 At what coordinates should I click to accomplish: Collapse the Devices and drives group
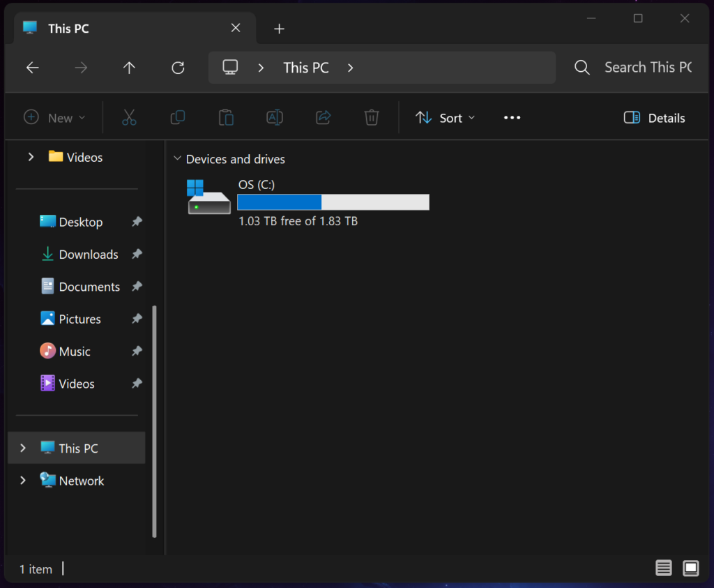tap(178, 158)
